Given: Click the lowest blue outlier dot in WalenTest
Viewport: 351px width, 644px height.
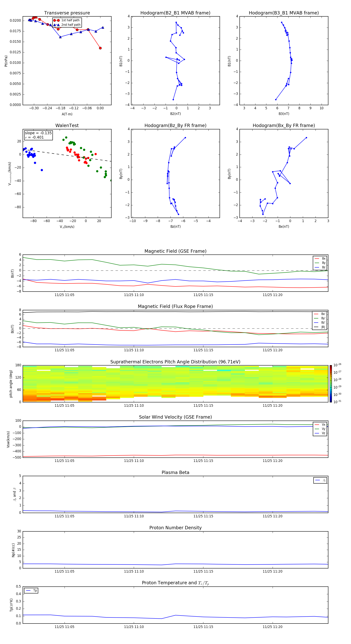Looking at the screenshot, I should (x=42, y=170).
